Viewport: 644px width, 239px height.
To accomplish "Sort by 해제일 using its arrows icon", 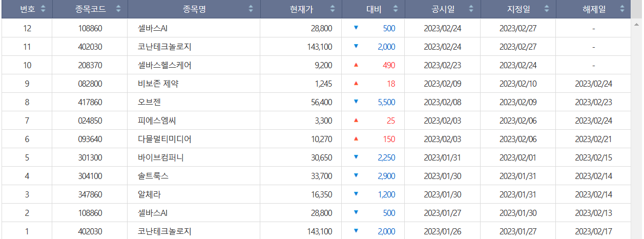I will [x=622, y=9].
